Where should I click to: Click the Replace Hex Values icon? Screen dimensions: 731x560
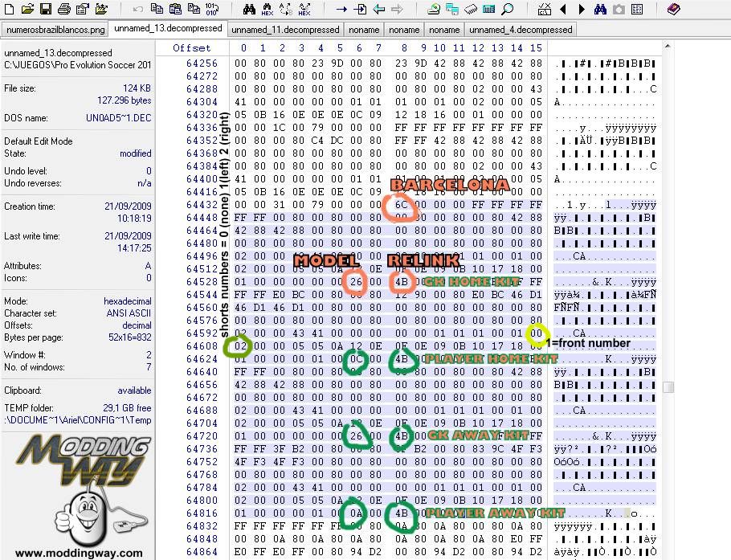pyautogui.click(x=304, y=10)
